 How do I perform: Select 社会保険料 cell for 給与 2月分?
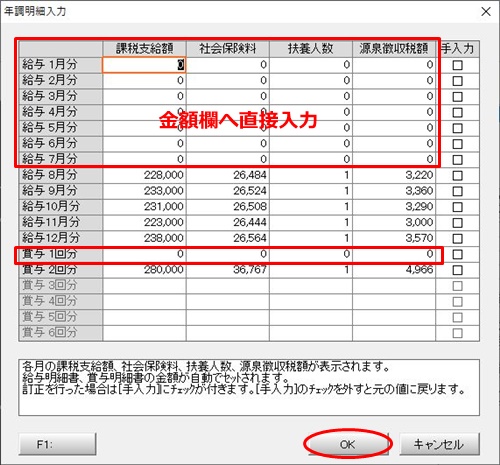click(x=228, y=80)
